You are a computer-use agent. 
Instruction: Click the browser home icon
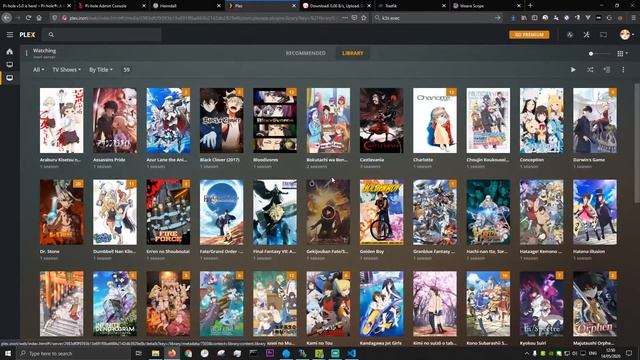(x=39, y=18)
